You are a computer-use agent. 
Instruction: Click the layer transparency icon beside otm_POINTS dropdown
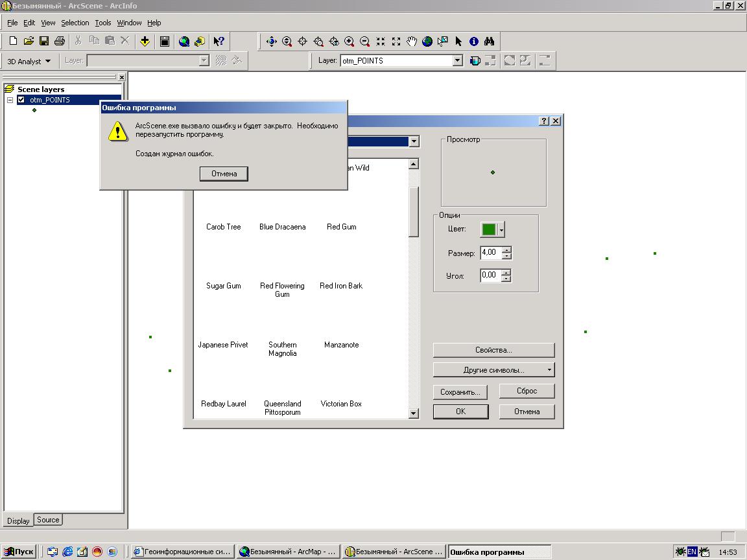click(475, 60)
